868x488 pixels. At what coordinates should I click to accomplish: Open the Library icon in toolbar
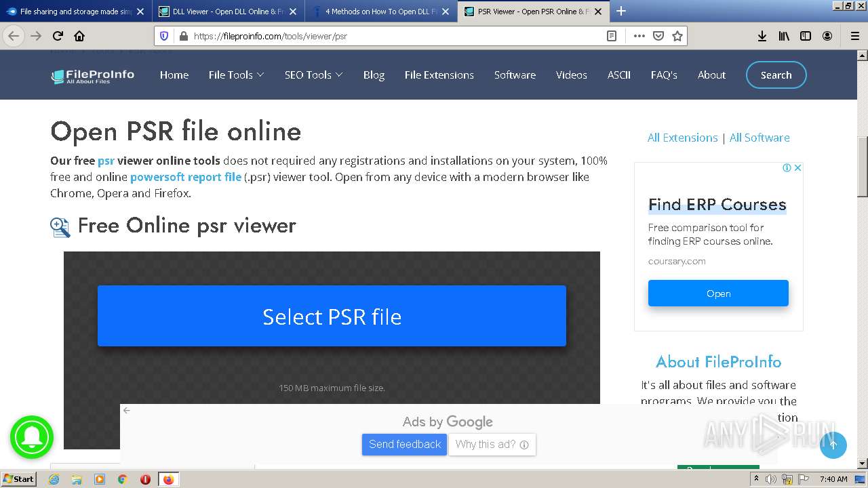(x=784, y=36)
